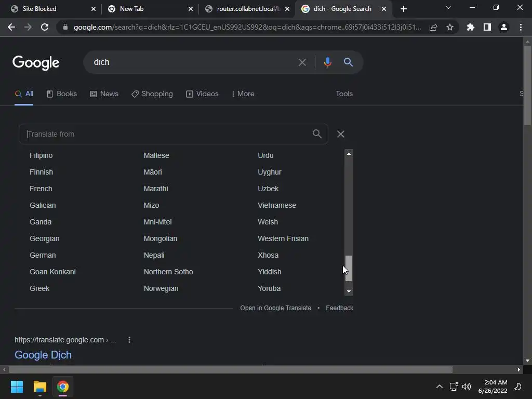Select Urdu from language list
This screenshot has height=399, width=532.
coord(265,155)
